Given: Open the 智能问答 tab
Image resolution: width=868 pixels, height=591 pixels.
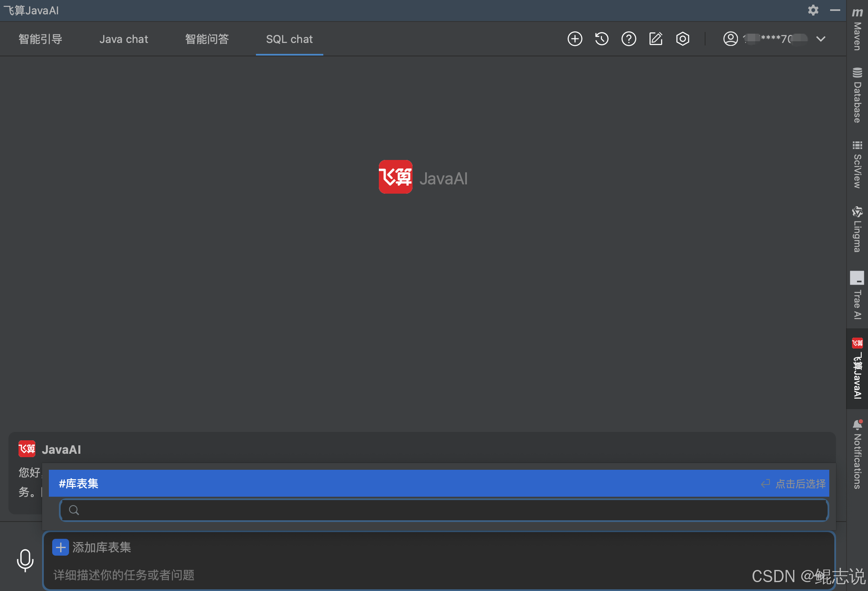Looking at the screenshot, I should [207, 39].
